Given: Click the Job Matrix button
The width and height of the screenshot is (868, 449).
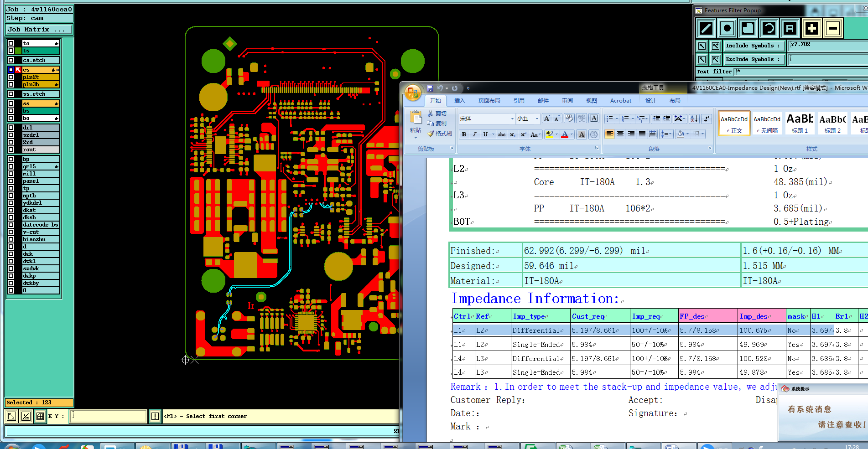Looking at the screenshot, I should 39,29.
